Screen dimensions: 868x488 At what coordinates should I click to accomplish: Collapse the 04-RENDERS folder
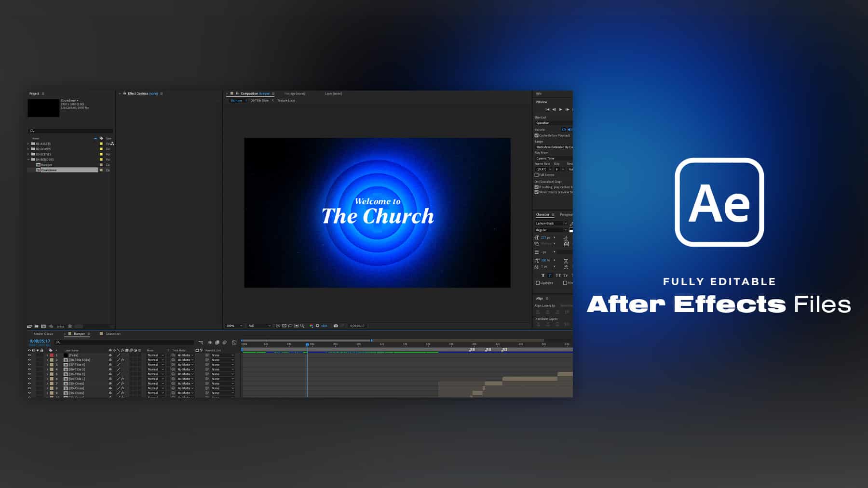[28, 159]
